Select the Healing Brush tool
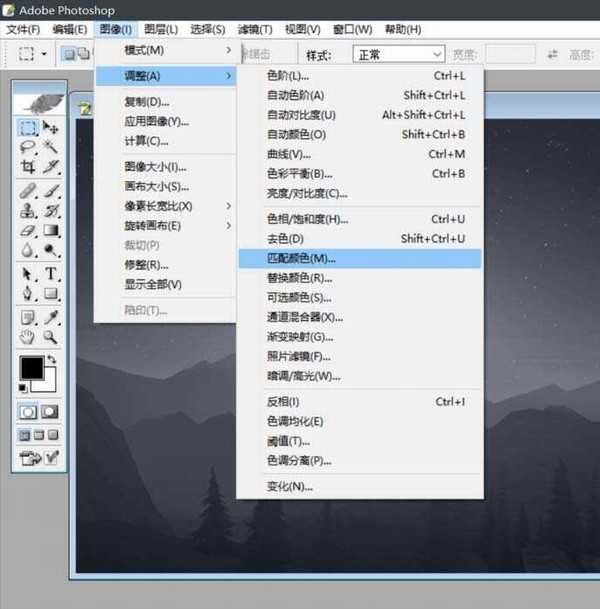600x609 pixels. click(28, 191)
